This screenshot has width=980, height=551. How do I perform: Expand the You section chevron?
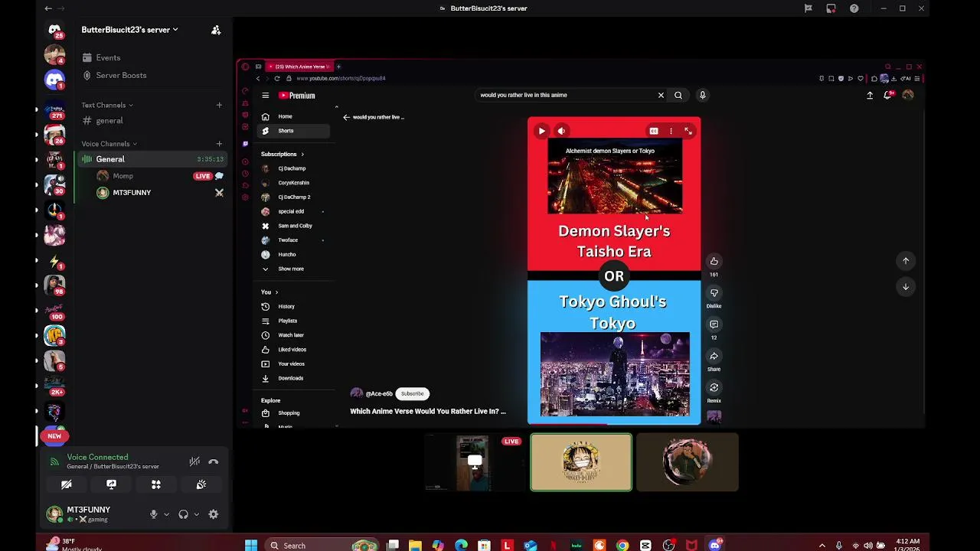point(276,292)
